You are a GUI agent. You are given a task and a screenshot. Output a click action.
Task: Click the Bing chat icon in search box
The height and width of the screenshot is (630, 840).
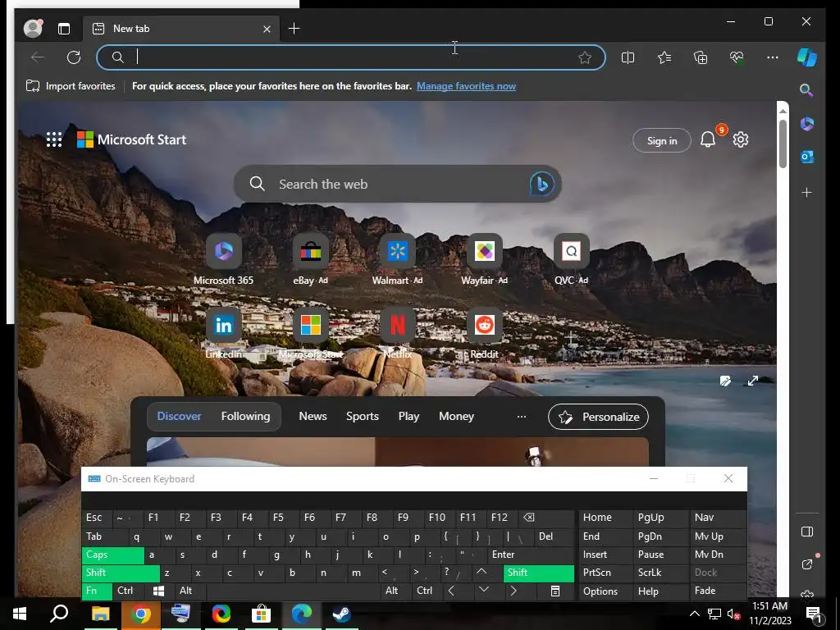click(541, 184)
